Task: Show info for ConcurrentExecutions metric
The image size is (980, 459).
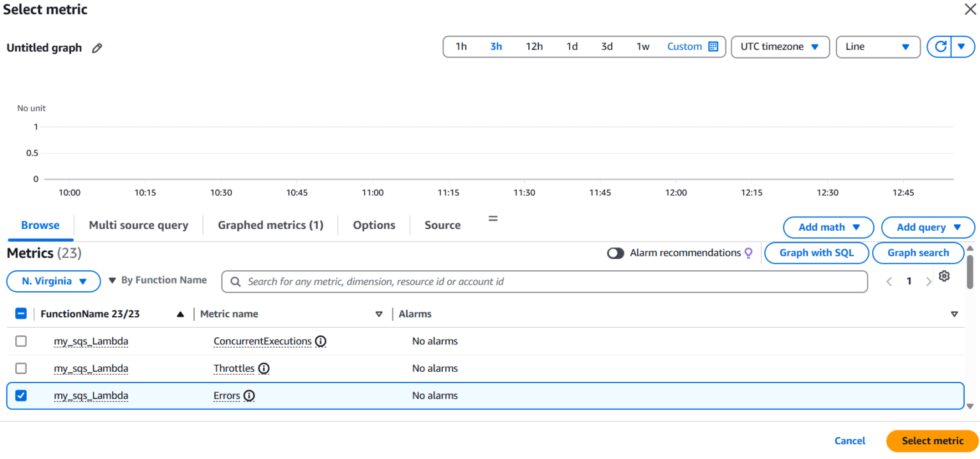Action: point(321,341)
